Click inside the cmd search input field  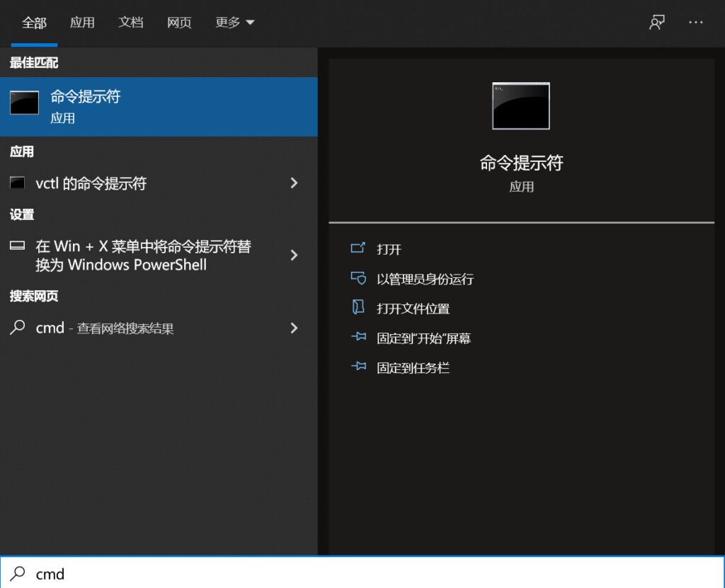[142, 574]
